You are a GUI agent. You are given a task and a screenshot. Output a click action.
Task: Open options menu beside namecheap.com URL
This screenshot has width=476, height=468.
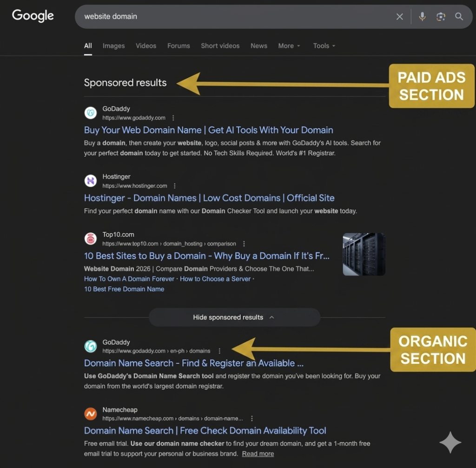click(x=251, y=419)
